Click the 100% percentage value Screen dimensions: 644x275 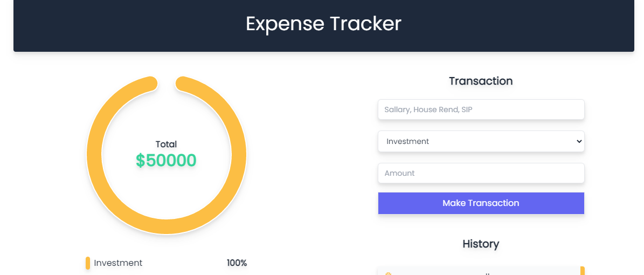(237, 263)
